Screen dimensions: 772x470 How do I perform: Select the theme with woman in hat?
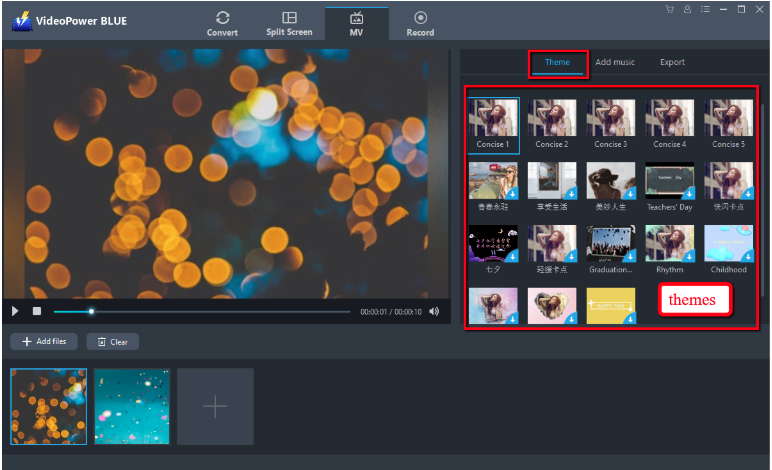[x=611, y=187]
